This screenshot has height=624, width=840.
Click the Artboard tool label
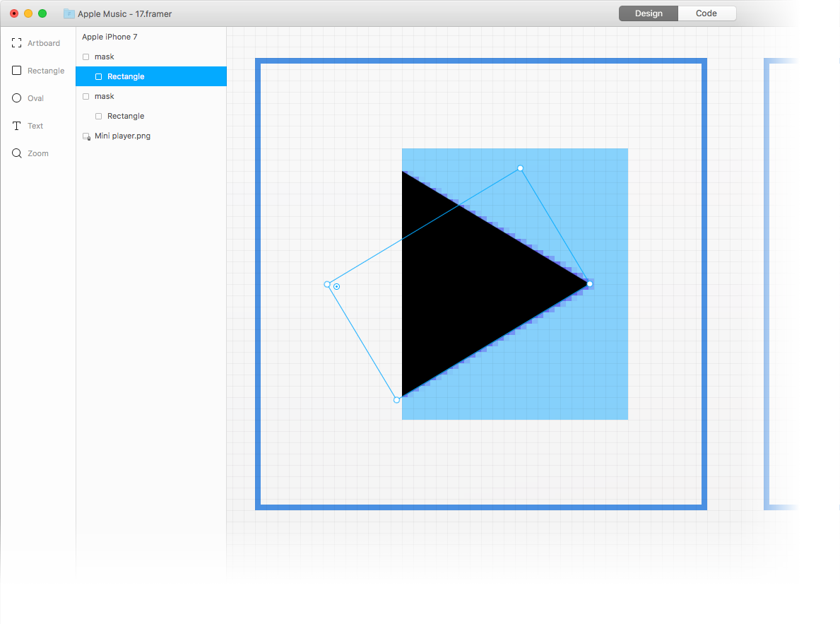[44, 43]
